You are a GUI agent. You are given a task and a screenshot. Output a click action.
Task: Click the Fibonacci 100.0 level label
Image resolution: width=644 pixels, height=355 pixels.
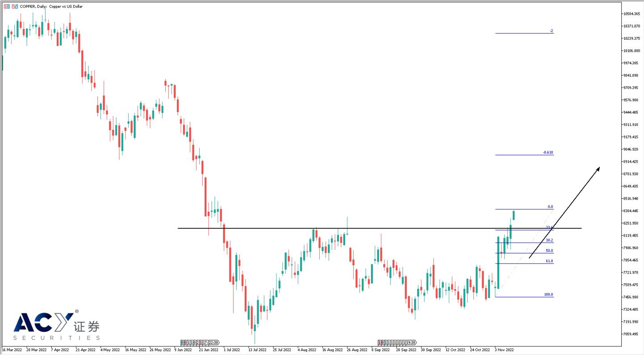[x=548, y=294]
